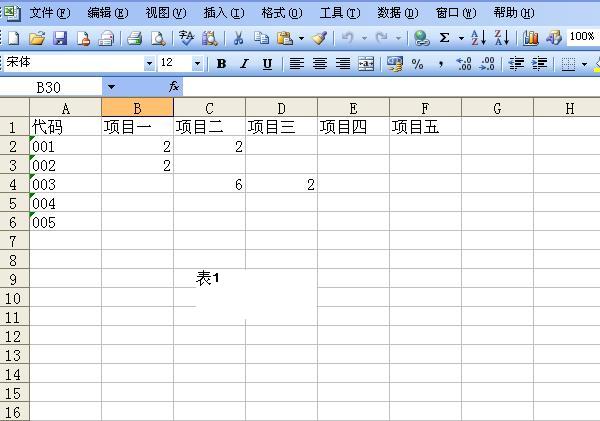Viewport: 600px width, 421px height.
Task: Select row 10 header
Action: click(14, 298)
